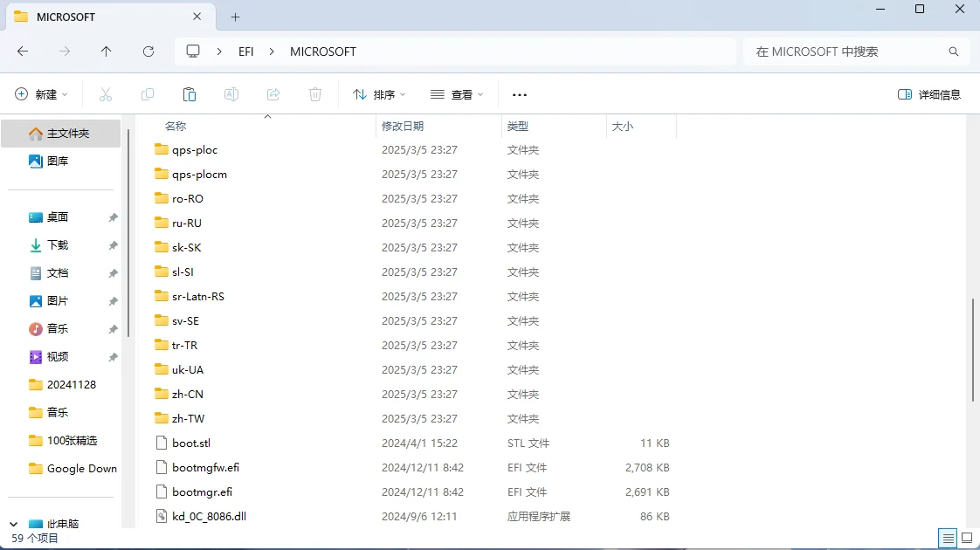Click the Copy icon in toolbar

click(x=148, y=94)
